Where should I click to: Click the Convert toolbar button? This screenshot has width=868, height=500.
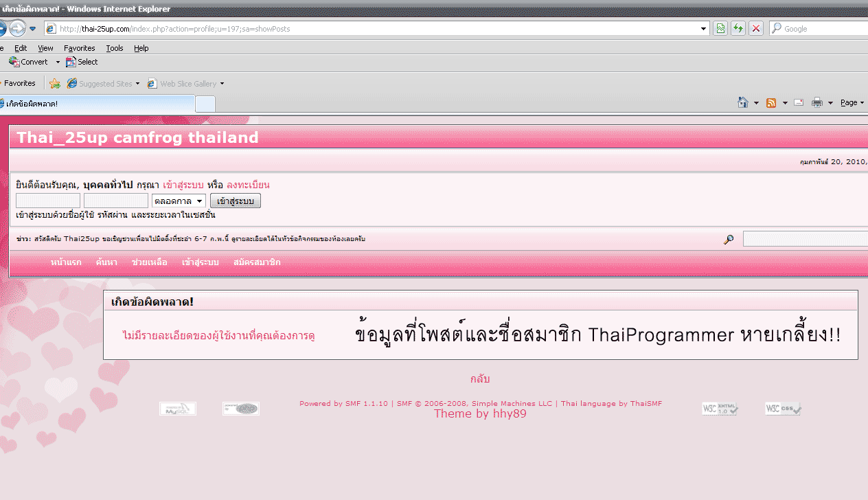coord(28,62)
